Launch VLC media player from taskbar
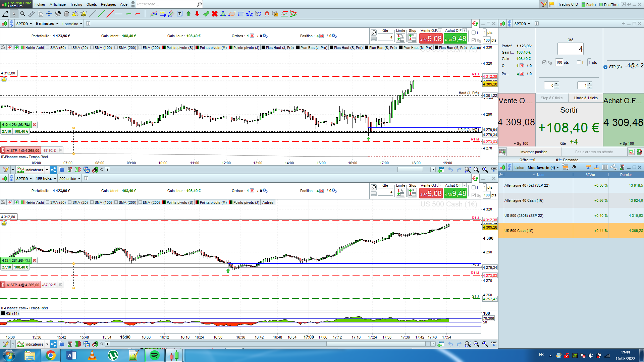Image resolution: width=644 pixels, height=362 pixels. click(x=92, y=355)
